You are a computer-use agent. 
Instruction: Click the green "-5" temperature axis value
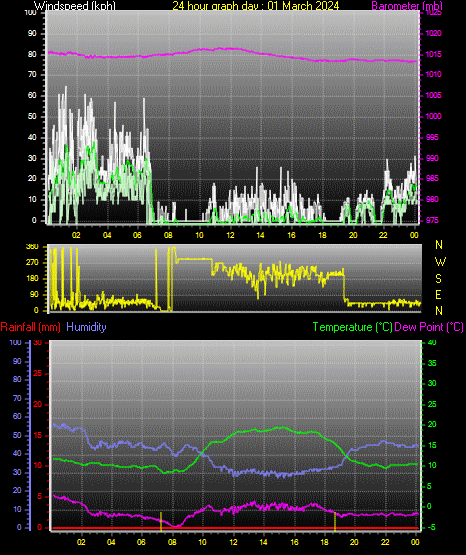pos(432,528)
